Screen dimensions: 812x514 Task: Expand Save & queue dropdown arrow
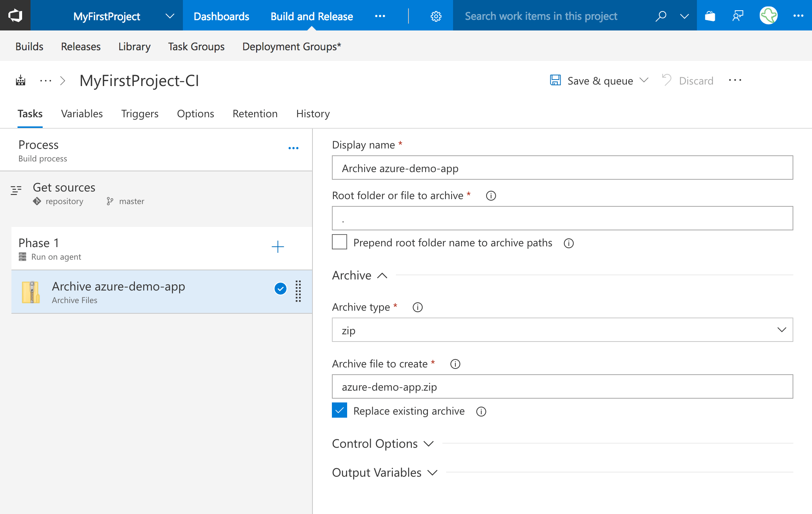coord(644,80)
